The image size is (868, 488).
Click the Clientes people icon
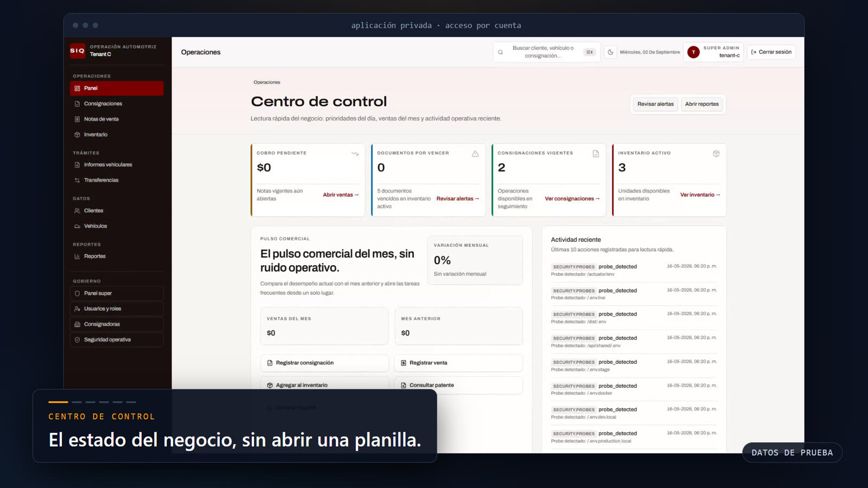click(x=77, y=211)
